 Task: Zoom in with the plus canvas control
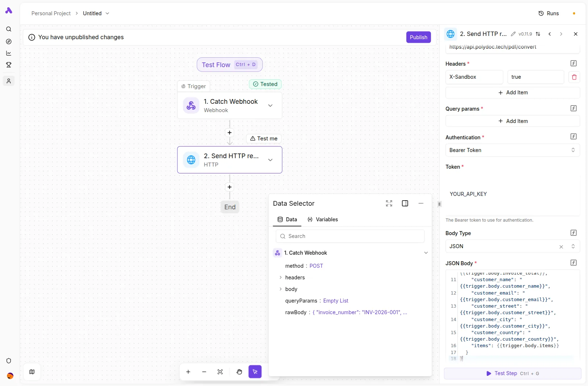[188, 372]
